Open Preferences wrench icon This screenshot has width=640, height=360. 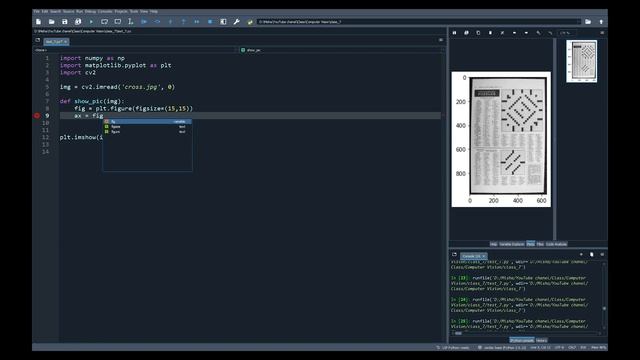click(x=236, y=22)
